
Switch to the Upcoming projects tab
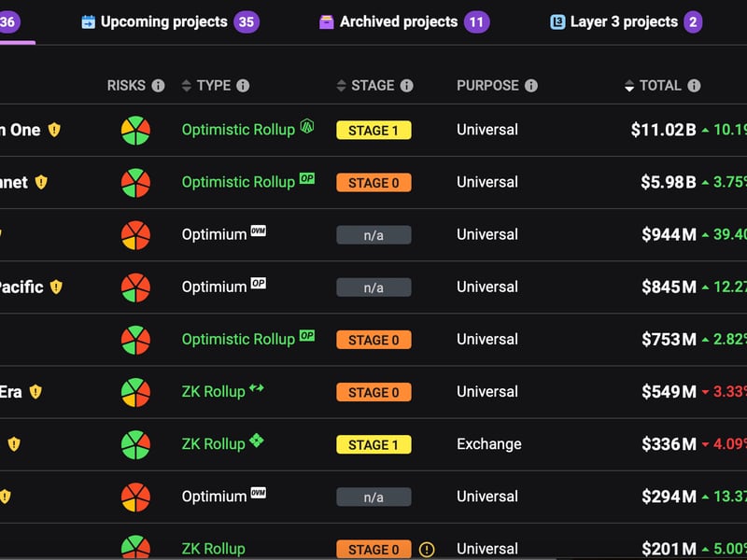pyautogui.click(x=163, y=21)
